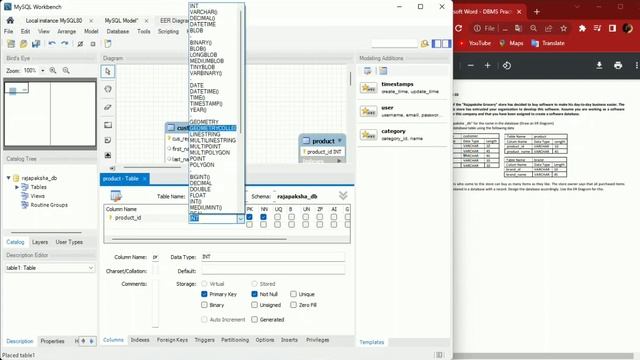Expand the Tables node in Catalog Tree

tap(17, 187)
